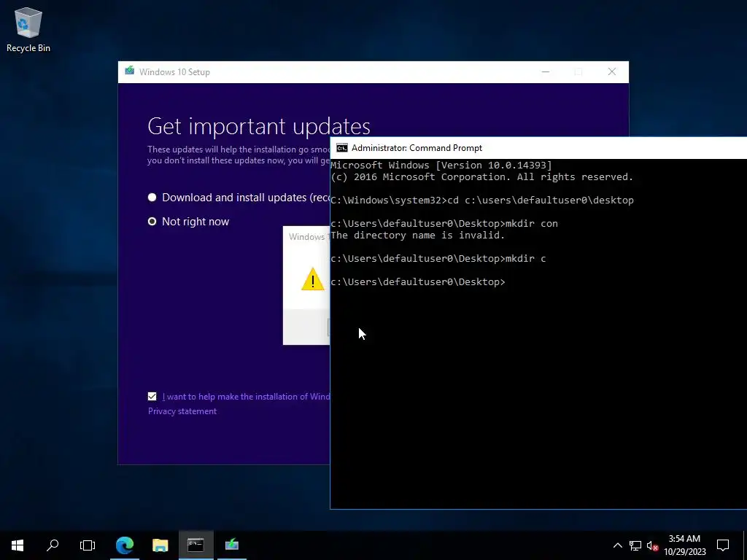Open the Action Center notifications icon

point(723,545)
